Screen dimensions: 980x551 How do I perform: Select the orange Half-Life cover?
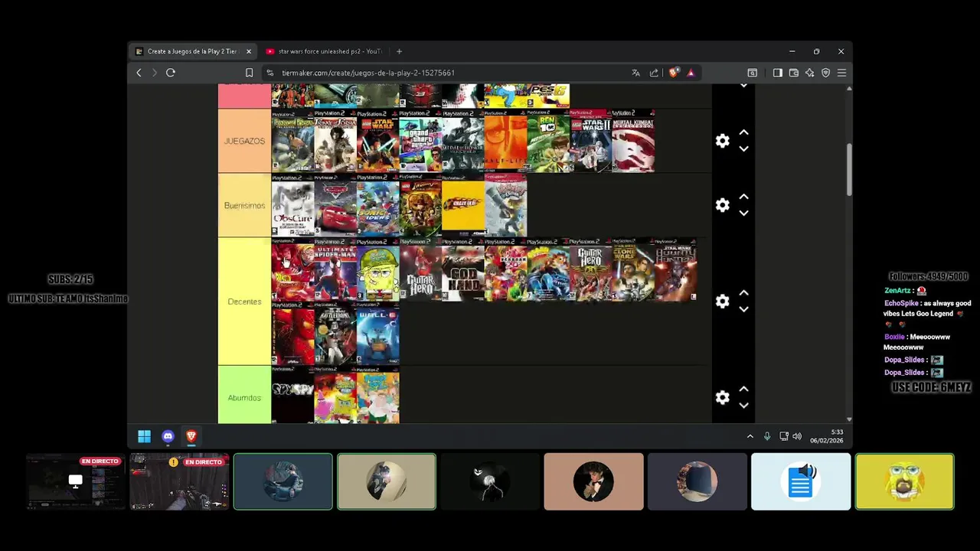[505, 141]
